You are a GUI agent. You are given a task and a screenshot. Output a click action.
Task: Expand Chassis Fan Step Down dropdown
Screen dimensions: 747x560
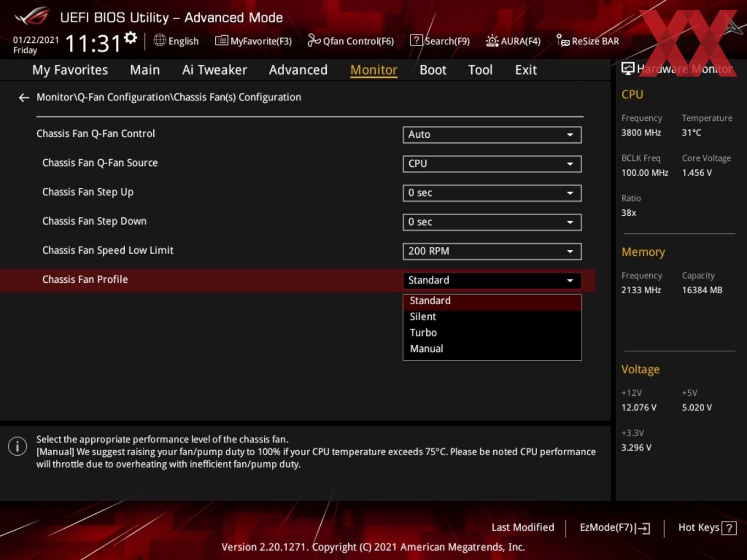(492, 222)
